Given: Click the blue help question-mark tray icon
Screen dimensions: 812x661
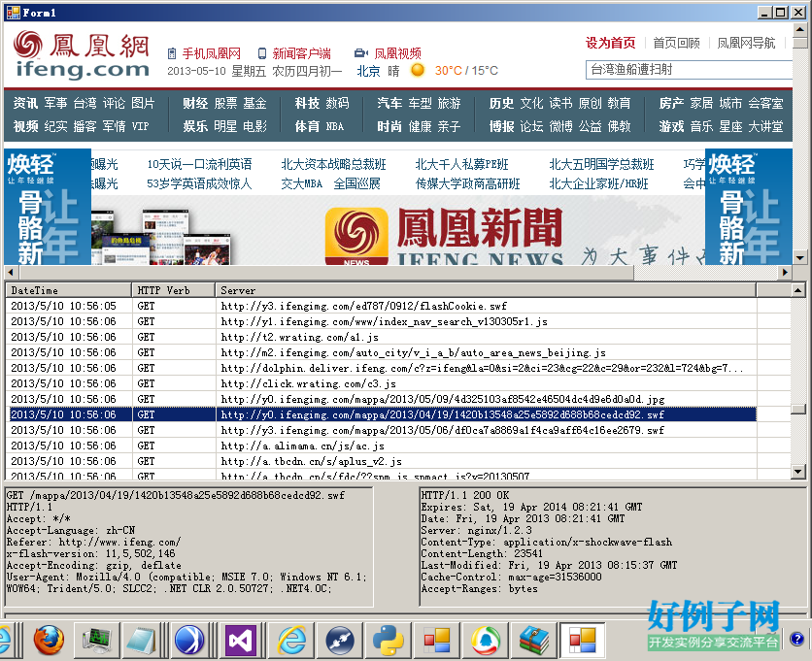Looking at the screenshot, I should pos(797,639).
